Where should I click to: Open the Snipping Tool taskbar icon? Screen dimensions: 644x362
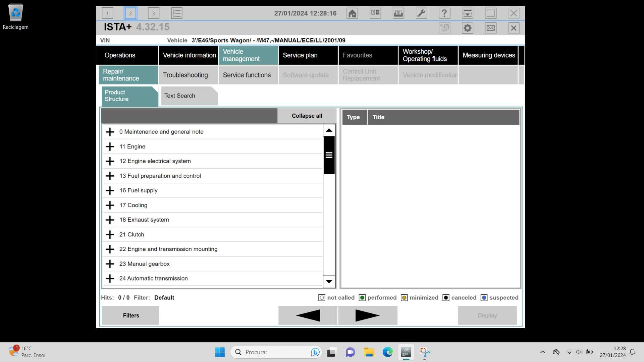[425, 352]
